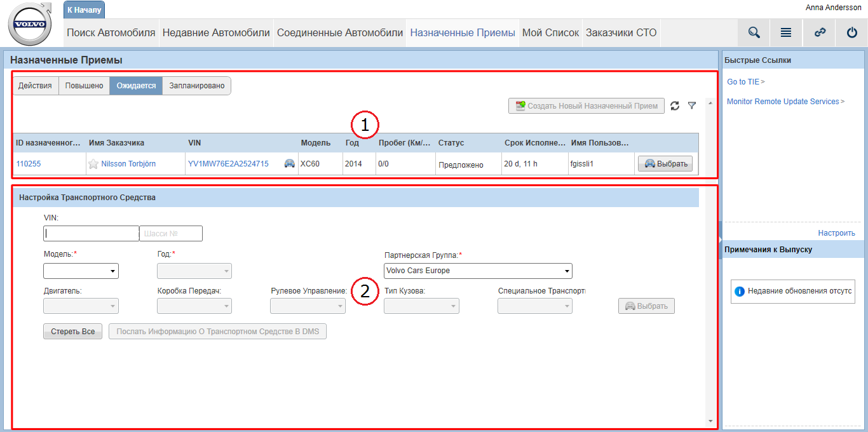The height and width of the screenshot is (432, 868).
Task: Click the power logout icon
Action: coord(852,32)
